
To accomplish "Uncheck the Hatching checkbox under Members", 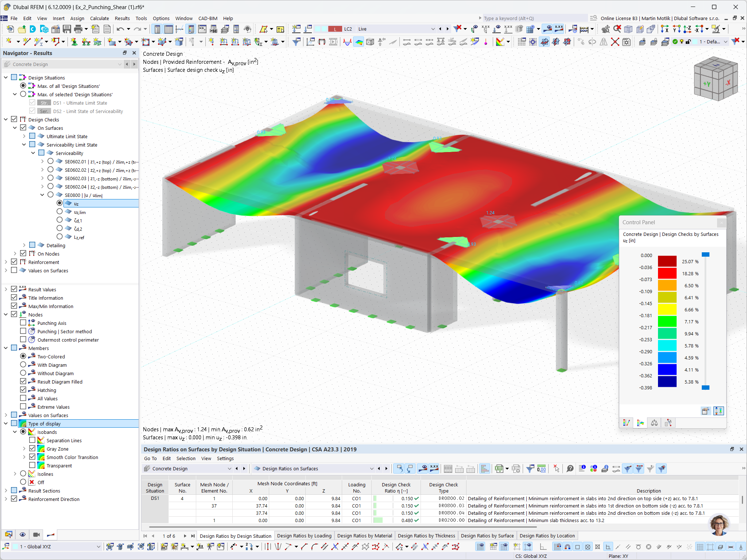I will [23, 390].
